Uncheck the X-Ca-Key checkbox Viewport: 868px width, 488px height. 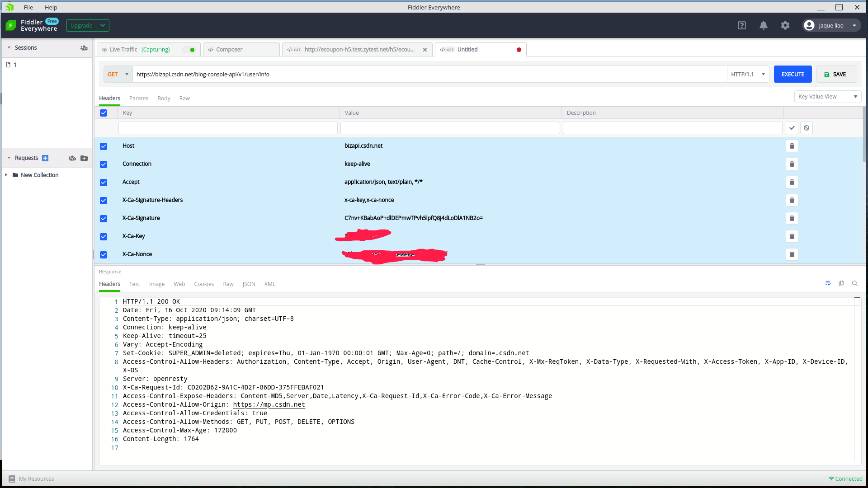click(104, 237)
